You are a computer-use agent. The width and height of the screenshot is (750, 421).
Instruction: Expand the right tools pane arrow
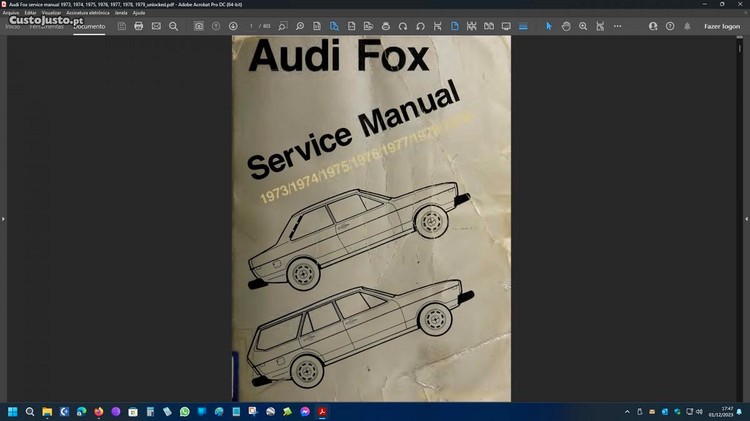[746, 218]
